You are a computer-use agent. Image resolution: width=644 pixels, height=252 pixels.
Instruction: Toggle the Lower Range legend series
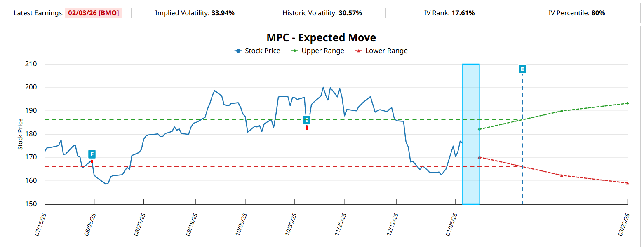381,51
